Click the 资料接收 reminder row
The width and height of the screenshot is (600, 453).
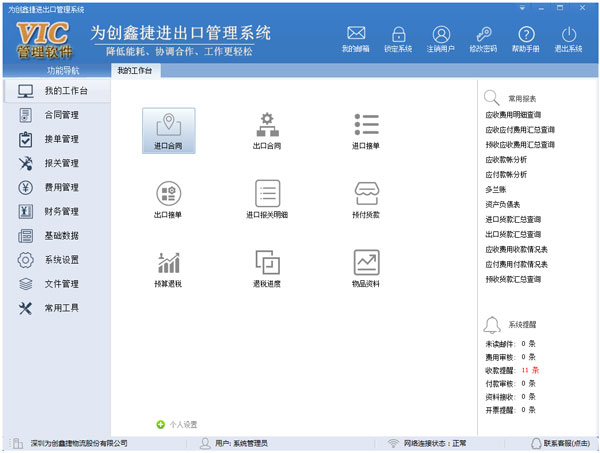click(510, 397)
